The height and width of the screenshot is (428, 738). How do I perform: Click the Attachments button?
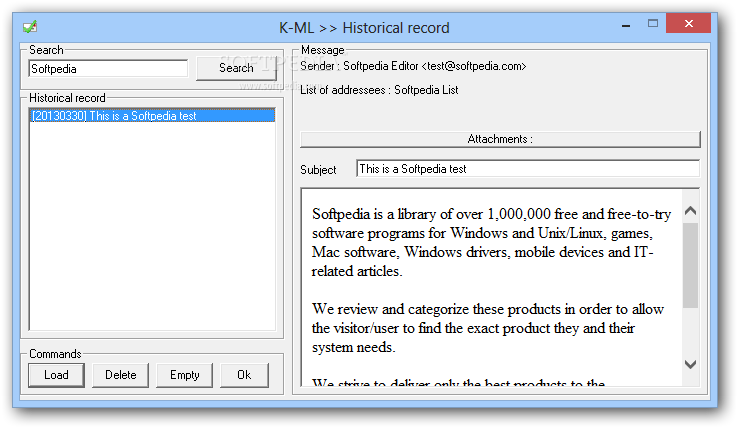(x=500, y=139)
